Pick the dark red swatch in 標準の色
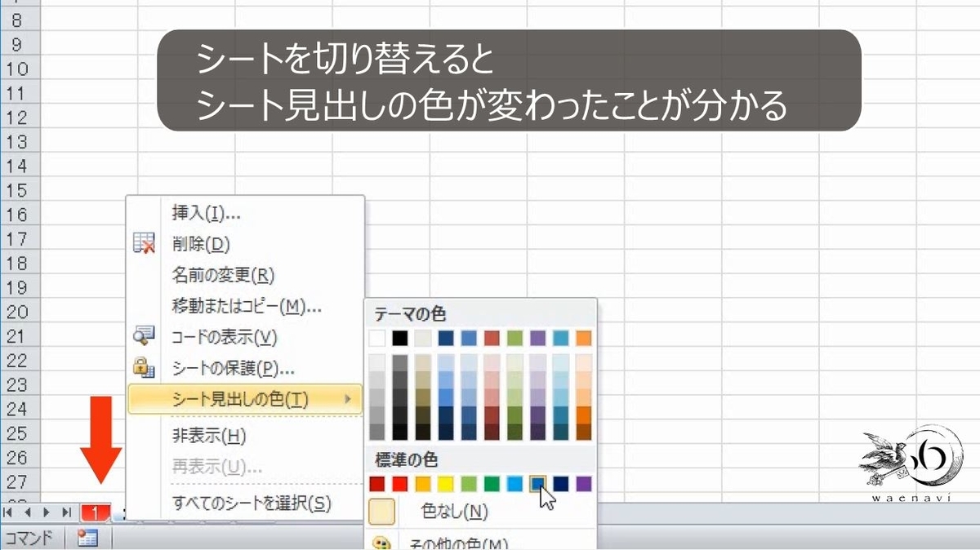 [377, 482]
